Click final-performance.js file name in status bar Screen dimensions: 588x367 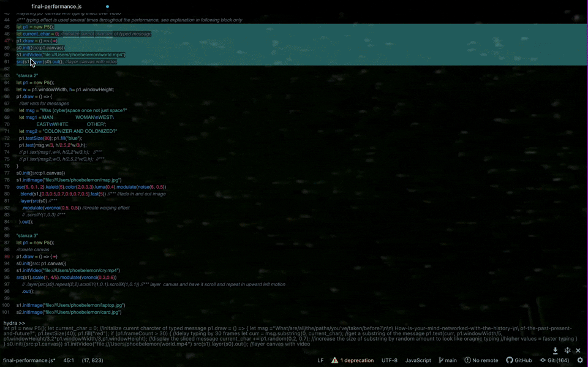click(29, 360)
